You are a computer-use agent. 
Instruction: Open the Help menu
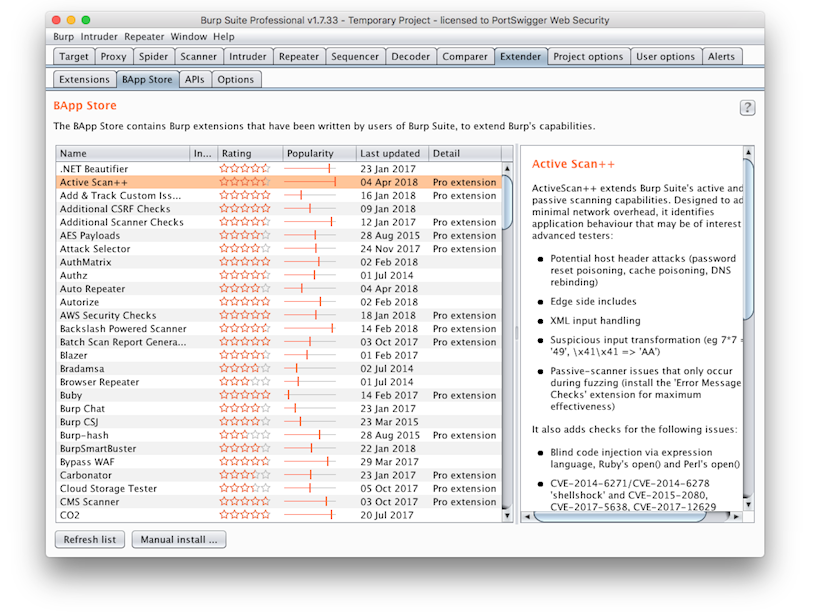(224, 37)
